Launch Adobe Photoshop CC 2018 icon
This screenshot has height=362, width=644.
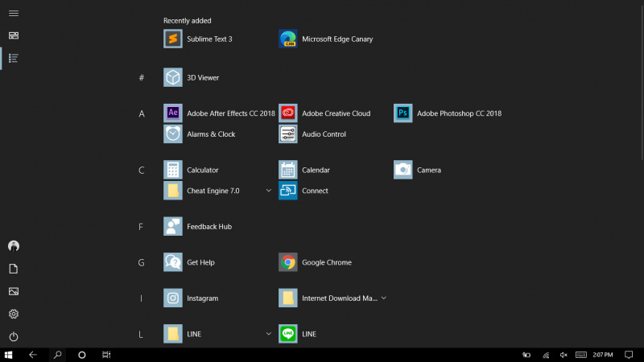(x=403, y=113)
